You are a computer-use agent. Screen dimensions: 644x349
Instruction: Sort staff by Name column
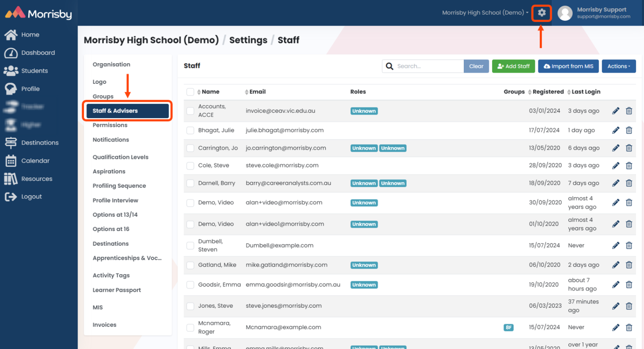(208, 92)
